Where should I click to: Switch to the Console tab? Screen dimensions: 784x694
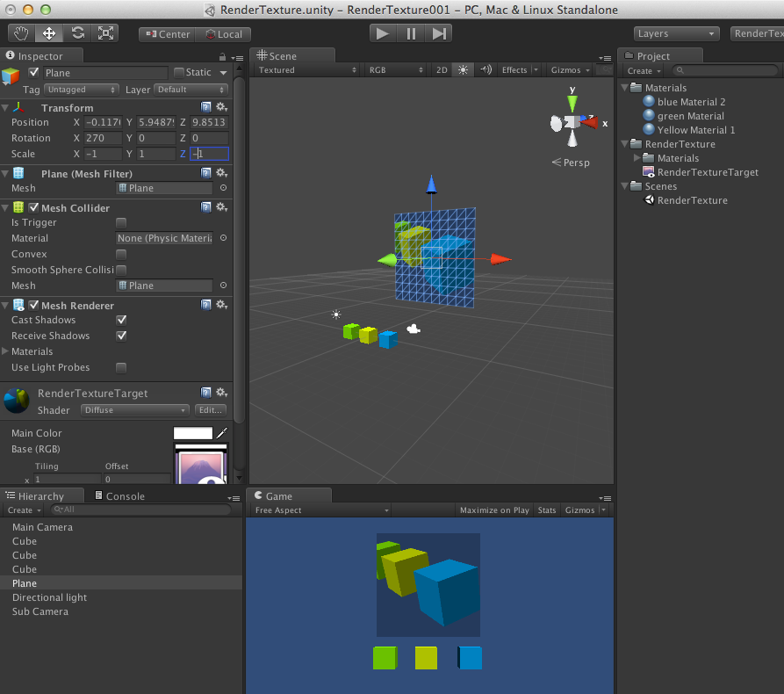(125, 496)
